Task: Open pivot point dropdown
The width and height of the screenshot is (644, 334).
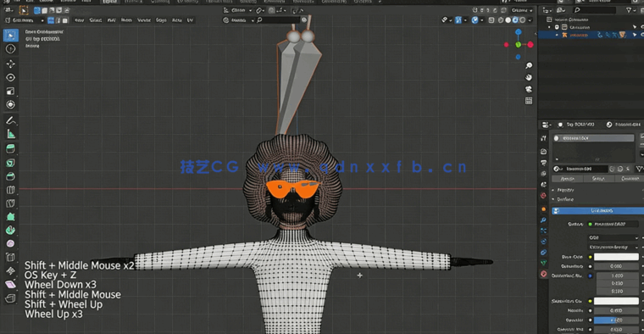Action: tap(260, 10)
